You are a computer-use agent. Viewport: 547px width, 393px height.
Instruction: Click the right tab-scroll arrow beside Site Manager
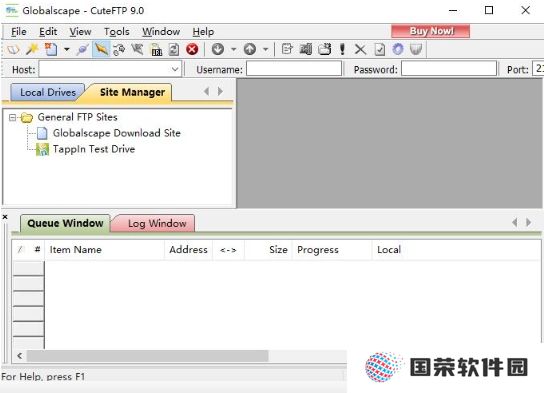click(220, 91)
